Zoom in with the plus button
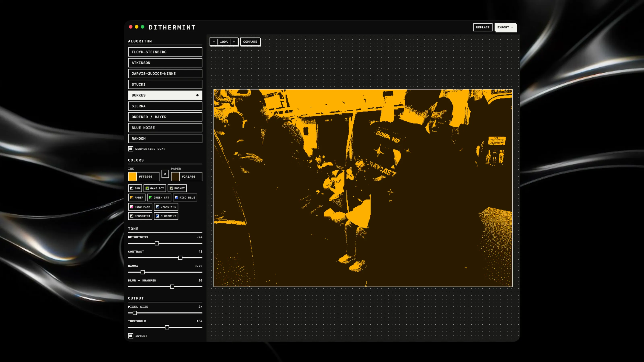The width and height of the screenshot is (644, 362). point(234,42)
